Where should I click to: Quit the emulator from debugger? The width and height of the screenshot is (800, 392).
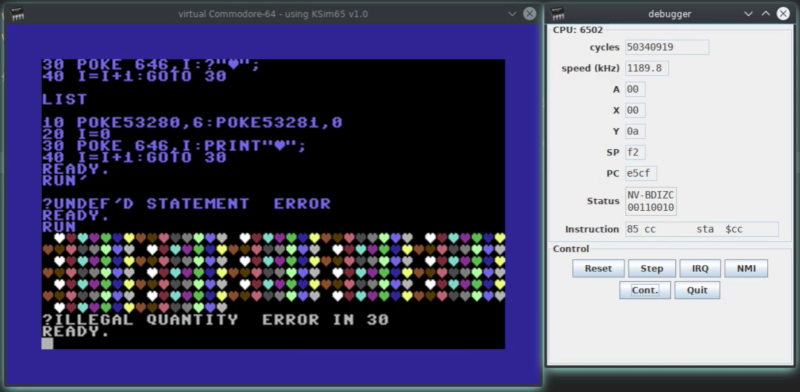697,290
